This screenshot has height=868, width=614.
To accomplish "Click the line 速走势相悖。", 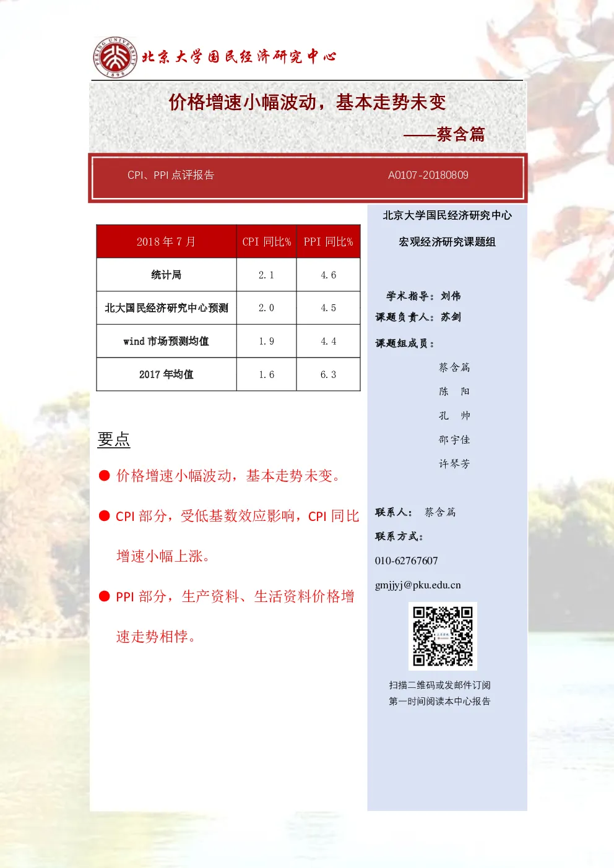I will [156, 637].
